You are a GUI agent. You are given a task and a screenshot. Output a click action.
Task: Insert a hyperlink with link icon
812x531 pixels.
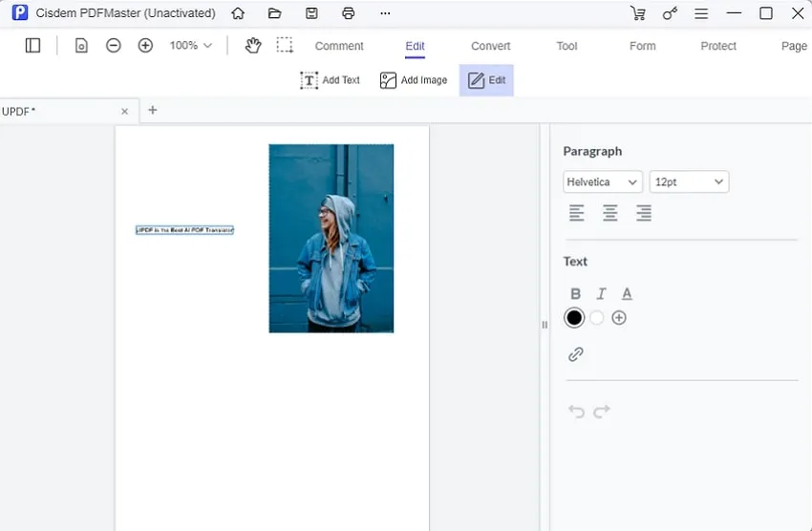pyautogui.click(x=575, y=354)
